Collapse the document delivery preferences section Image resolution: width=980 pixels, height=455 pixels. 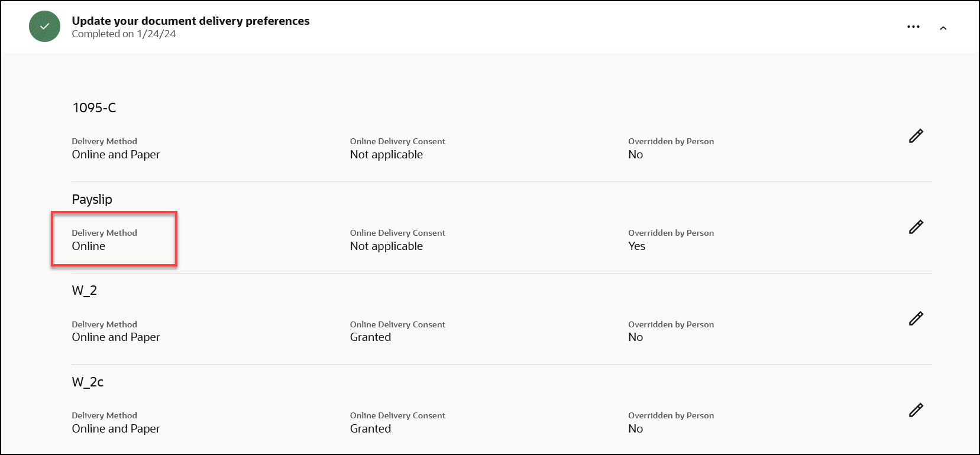coord(943,28)
